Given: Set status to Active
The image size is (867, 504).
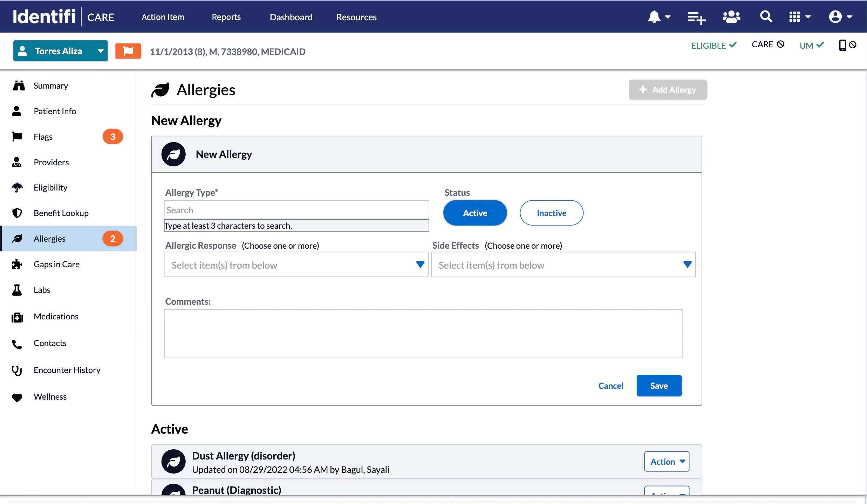Looking at the screenshot, I should 475,213.
